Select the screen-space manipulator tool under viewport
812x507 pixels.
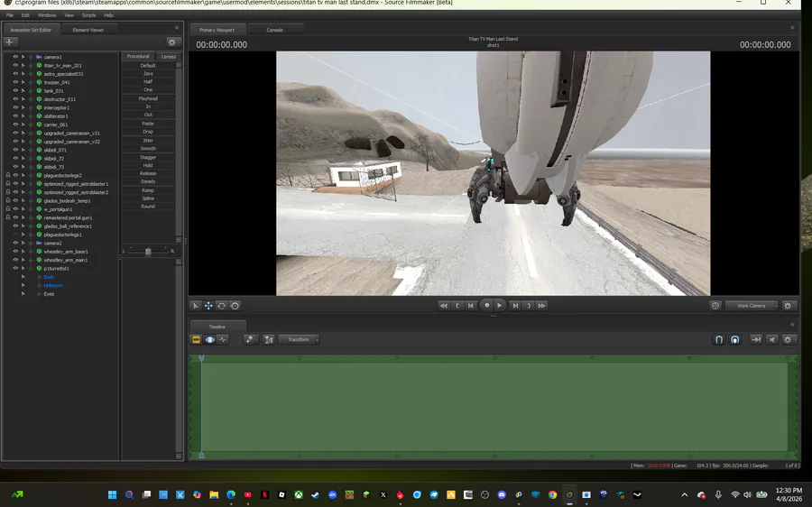pyautogui.click(x=235, y=306)
